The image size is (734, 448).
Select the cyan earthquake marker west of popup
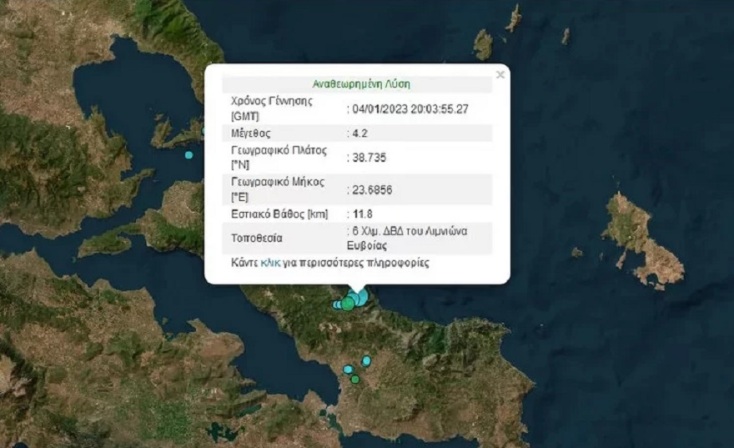(x=189, y=155)
